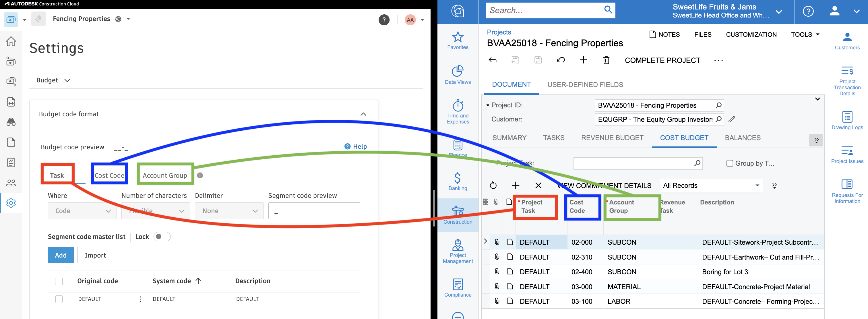This screenshot has height=319, width=868.
Task: Click the settings gear in Autodesk sidebar
Action: pos(11,203)
